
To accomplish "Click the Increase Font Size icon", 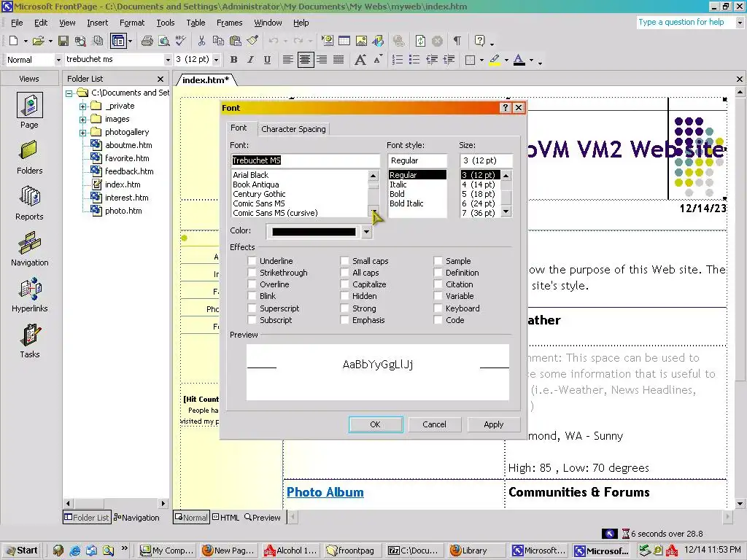I will pos(360,60).
